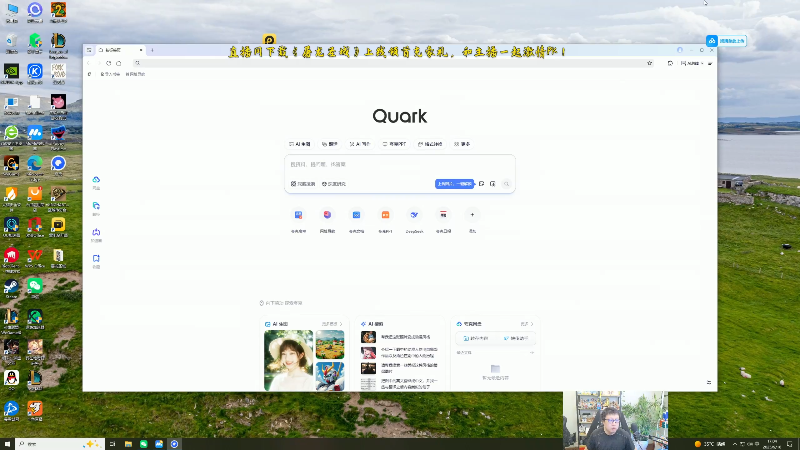Click the small arrow beside recent files label

click(x=532, y=353)
